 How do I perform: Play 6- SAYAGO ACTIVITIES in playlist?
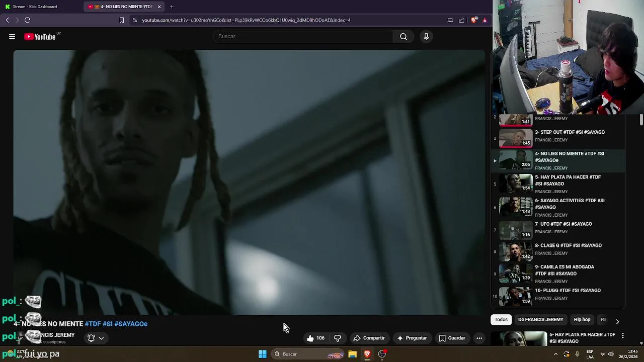557,207
